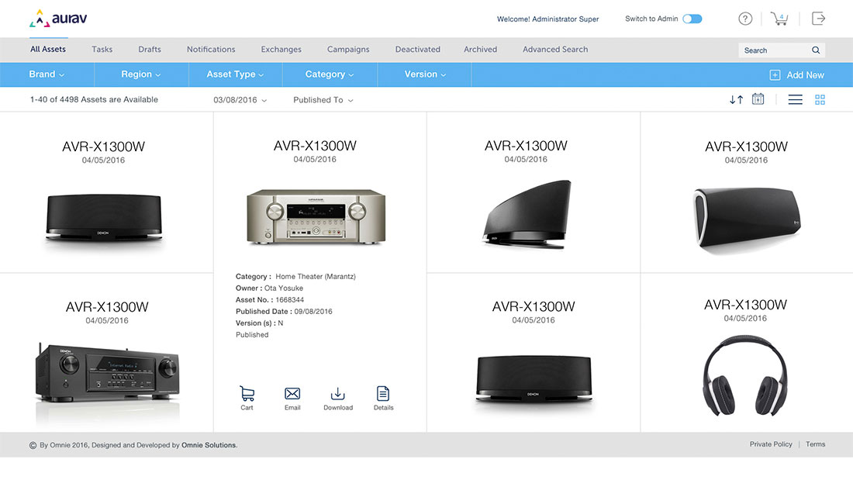Screen dimensions: 853x504
Task: Click the search magnifier icon
Action: [x=816, y=50]
